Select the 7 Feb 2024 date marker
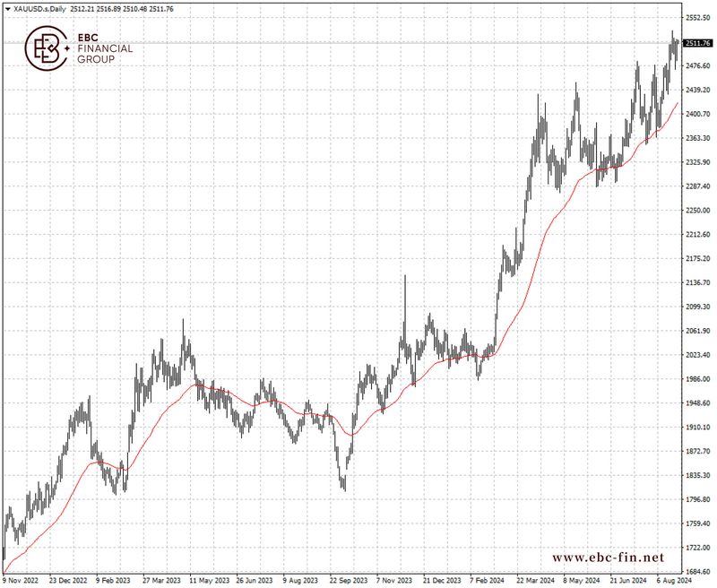Screen dimensions: 717x588 [x=486, y=580]
